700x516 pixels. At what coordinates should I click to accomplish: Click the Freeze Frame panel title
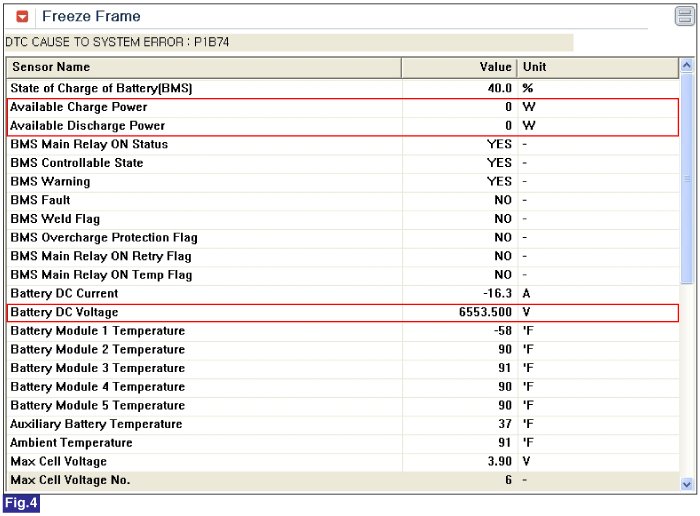(91, 17)
